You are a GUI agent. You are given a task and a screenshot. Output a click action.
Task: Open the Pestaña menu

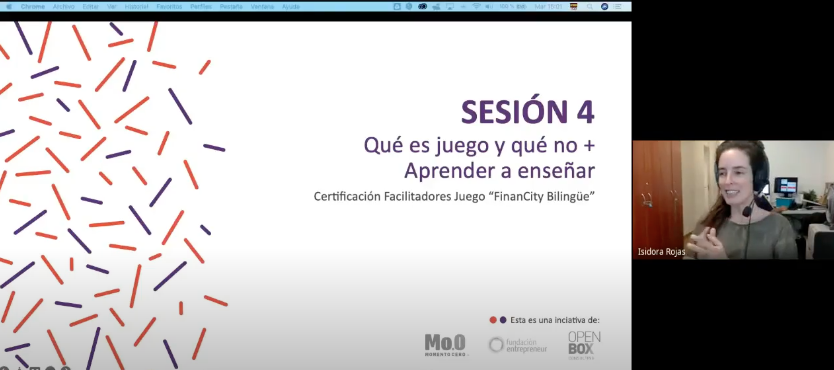tap(231, 6)
